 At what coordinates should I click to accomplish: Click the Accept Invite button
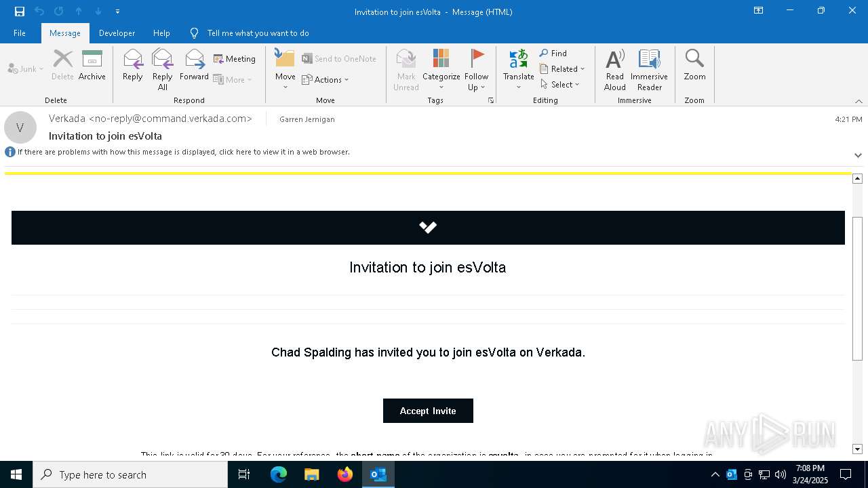[x=428, y=411]
